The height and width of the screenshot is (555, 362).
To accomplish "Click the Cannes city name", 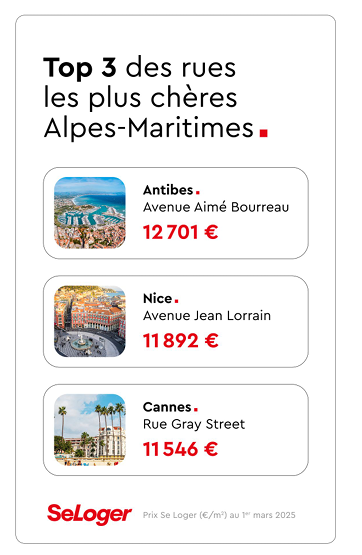I will (167, 407).
